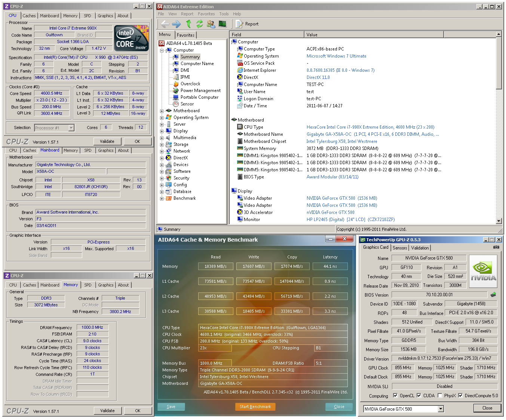Toggle the CUDA checkbox in GPU-Z
The image size is (506, 420).
[419, 396]
